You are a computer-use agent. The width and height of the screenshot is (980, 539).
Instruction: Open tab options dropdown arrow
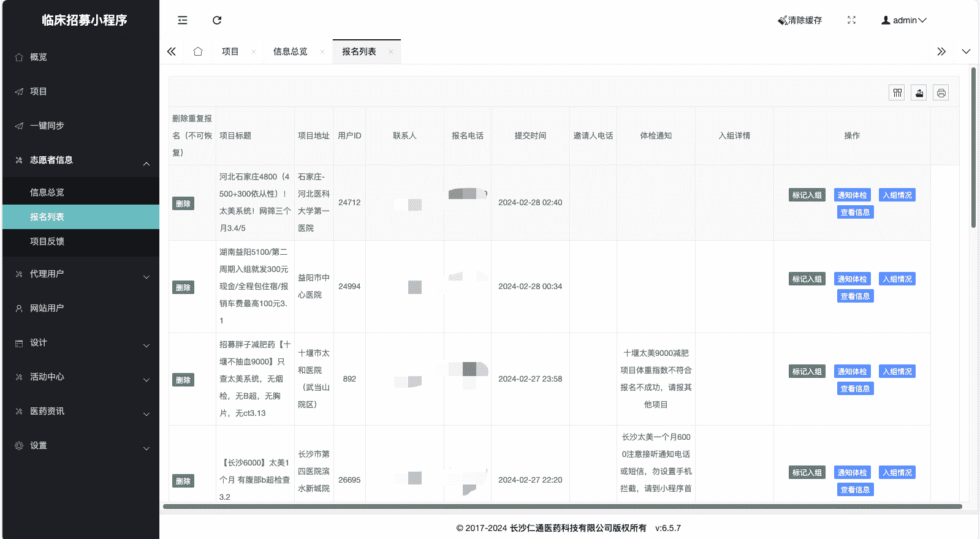[x=966, y=51]
